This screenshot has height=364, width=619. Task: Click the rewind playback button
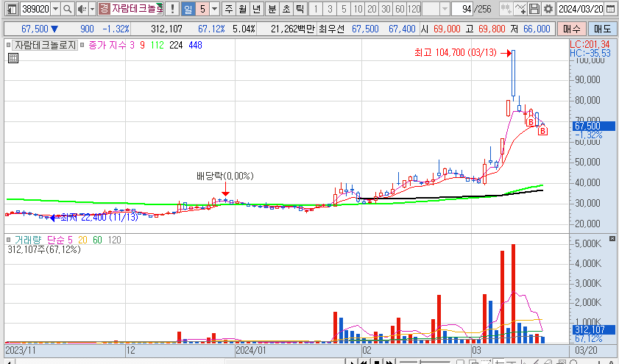364,361
